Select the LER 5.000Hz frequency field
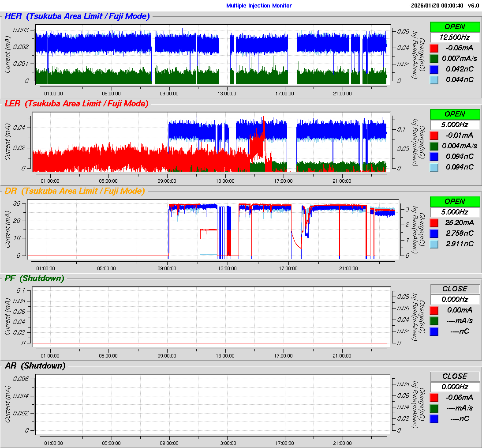Image resolution: width=482 pixels, height=448 pixels. [455, 124]
